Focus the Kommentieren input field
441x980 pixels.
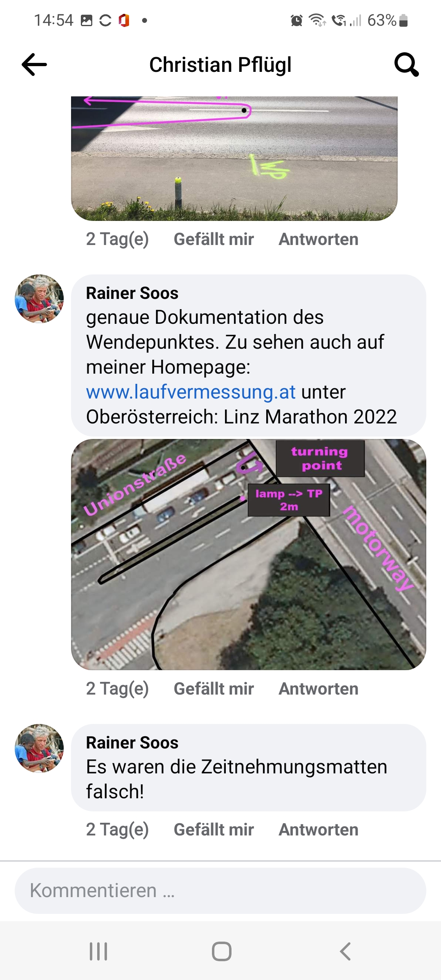coord(220,891)
